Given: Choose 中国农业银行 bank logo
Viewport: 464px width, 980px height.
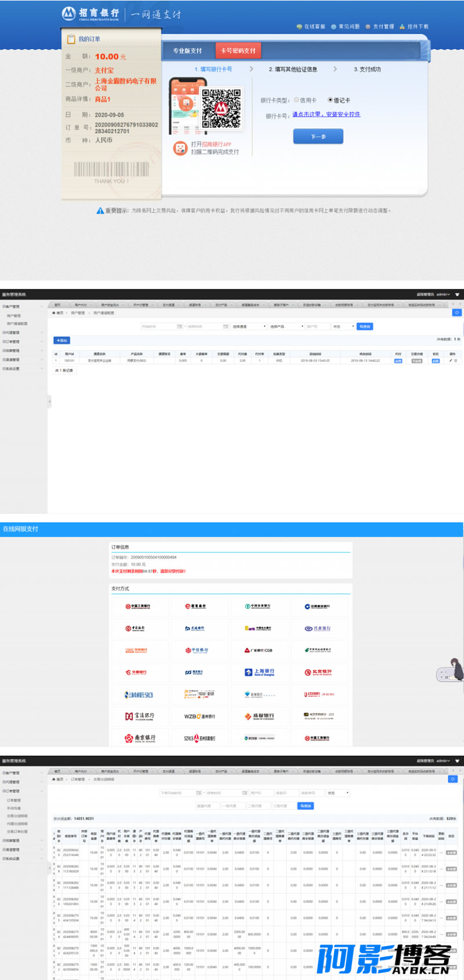Looking at the screenshot, I should pyautogui.click(x=258, y=606).
